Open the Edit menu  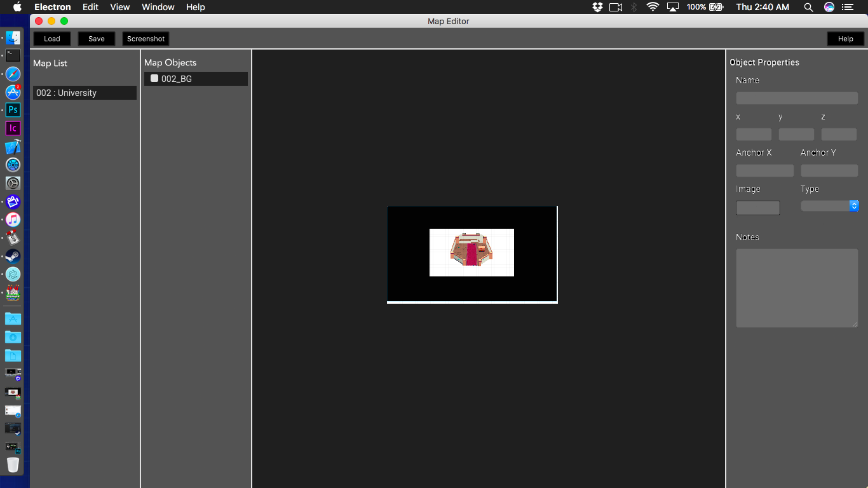[x=90, y=7]
